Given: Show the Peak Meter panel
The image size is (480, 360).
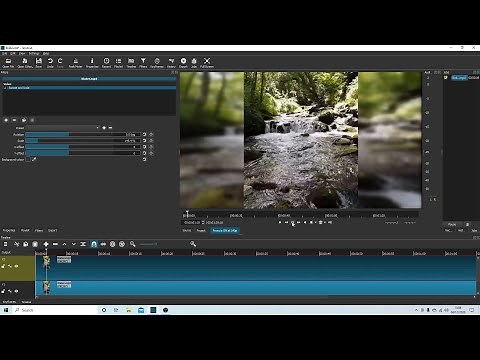Looking at the screenshot, I should 75,62.
